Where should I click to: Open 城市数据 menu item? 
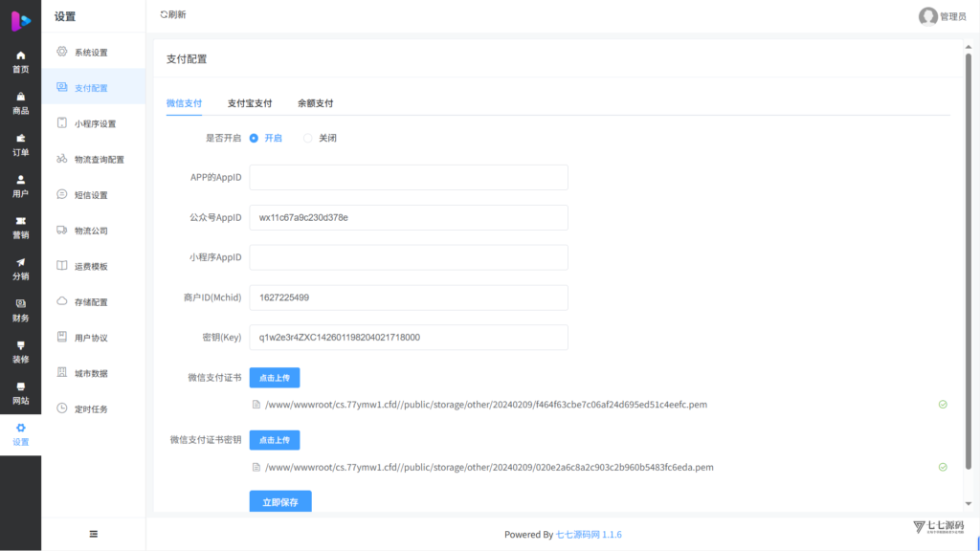coord(94,373)
